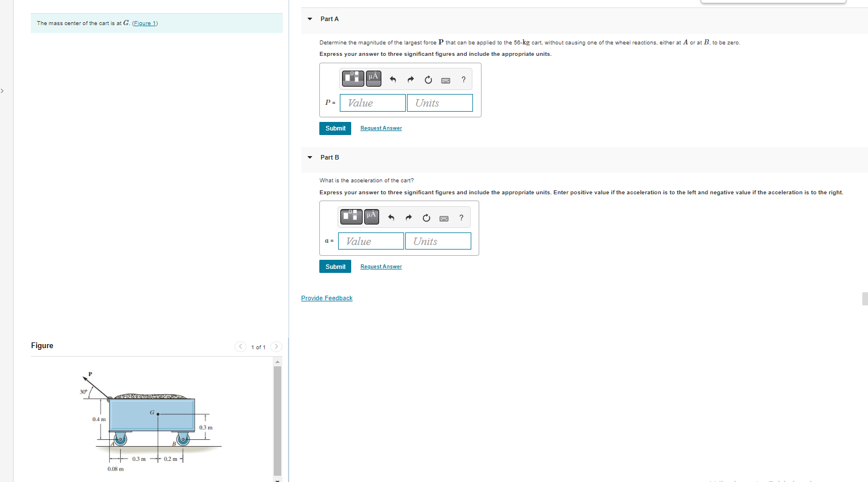Undo last edit in Part B answer
Image resolution: width=868 pixels, height=482 pixels.
coord(391,218)
